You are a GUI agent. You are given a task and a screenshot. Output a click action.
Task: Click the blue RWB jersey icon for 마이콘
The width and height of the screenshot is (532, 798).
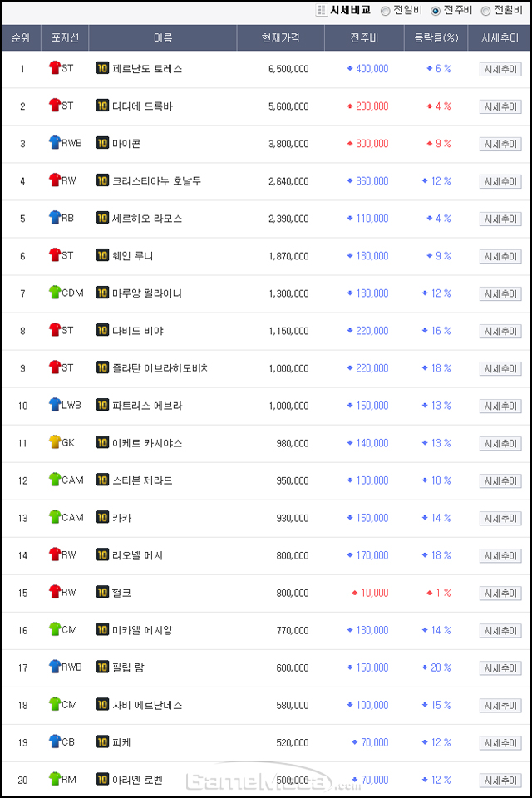tap(55, 142)
